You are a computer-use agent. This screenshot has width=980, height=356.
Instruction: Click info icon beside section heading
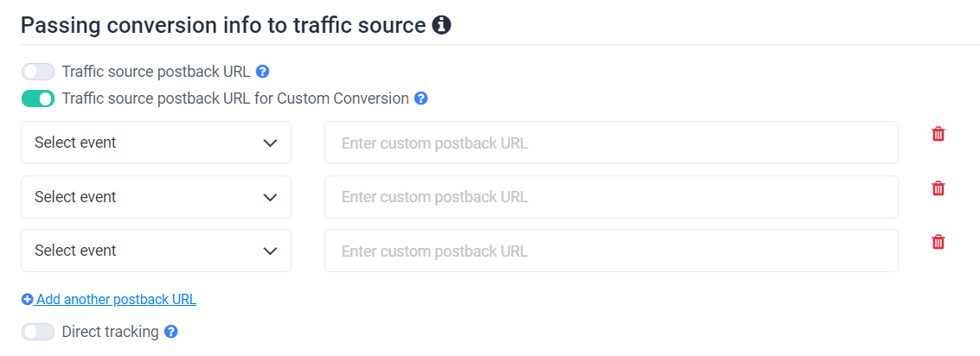click(x=441, y=26)
